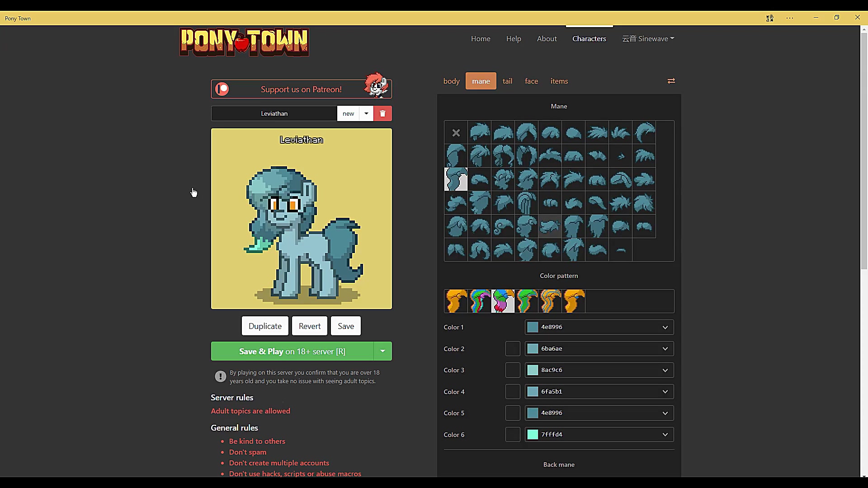Toggle the lock checkbox for Color 3
The width and height of the screenshot is (868, 488).
point(513,370)
